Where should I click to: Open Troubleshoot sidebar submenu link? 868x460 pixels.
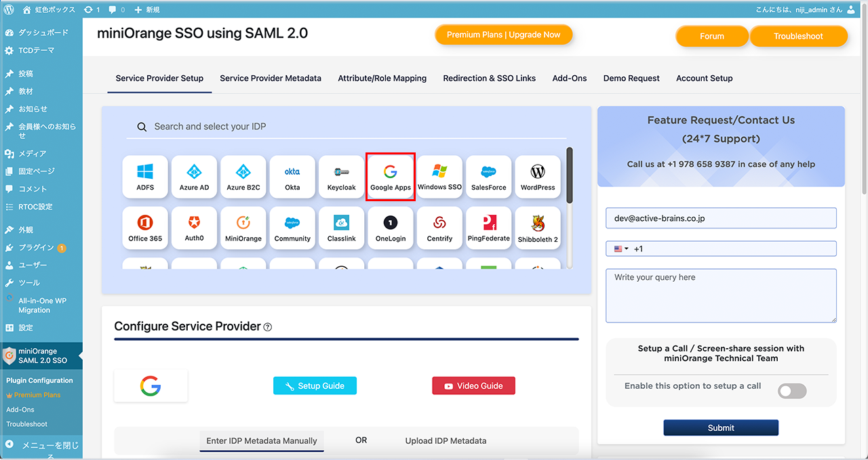pyautogui.click(x=27, y=424)
